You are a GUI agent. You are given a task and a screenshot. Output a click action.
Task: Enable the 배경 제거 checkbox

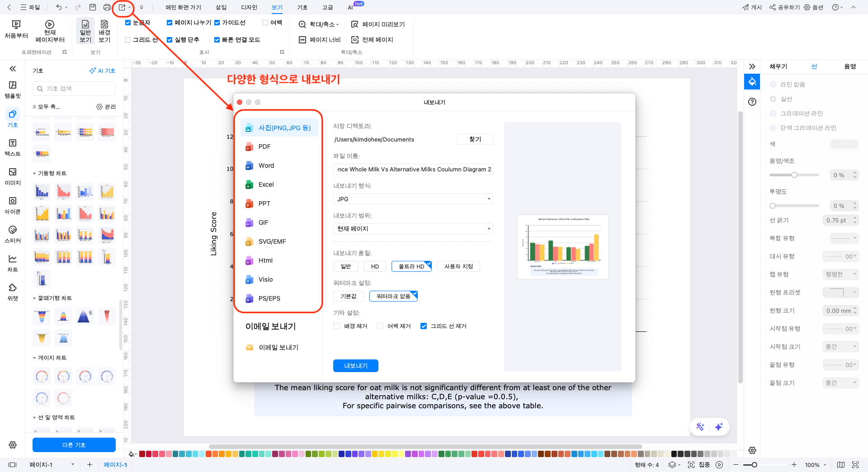[337, 326]
